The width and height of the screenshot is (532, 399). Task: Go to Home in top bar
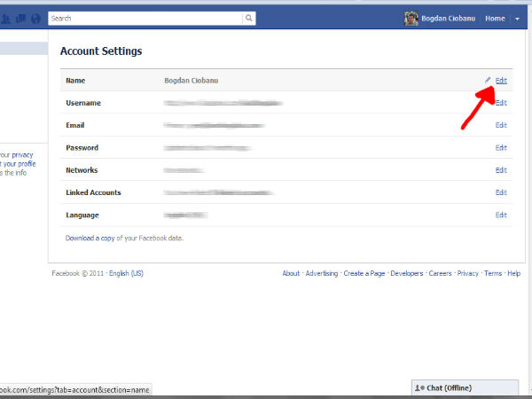(x=495, y=19)
